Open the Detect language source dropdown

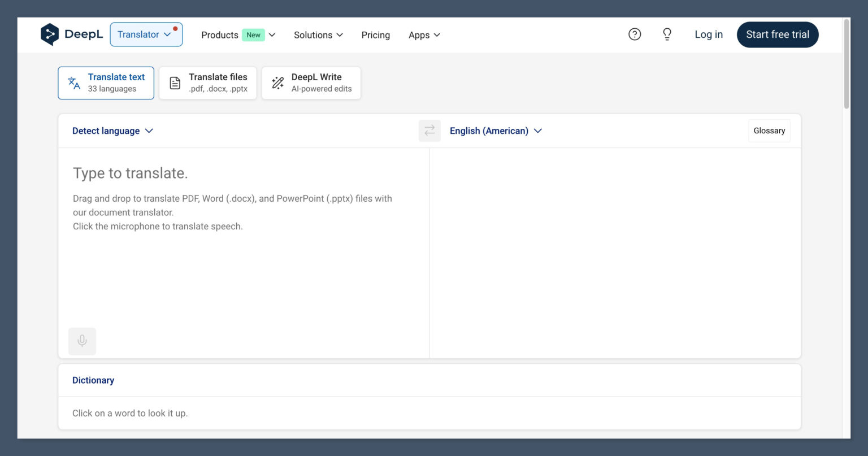112,131
